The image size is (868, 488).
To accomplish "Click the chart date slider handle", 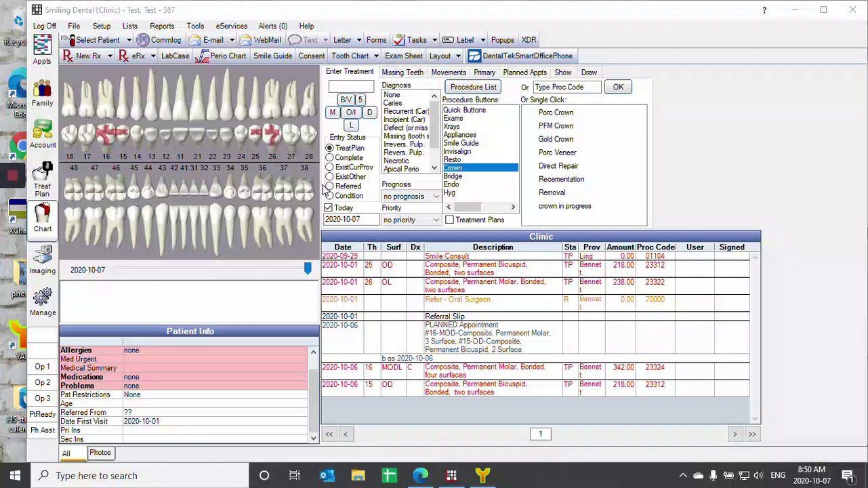I will coord(308,269).
